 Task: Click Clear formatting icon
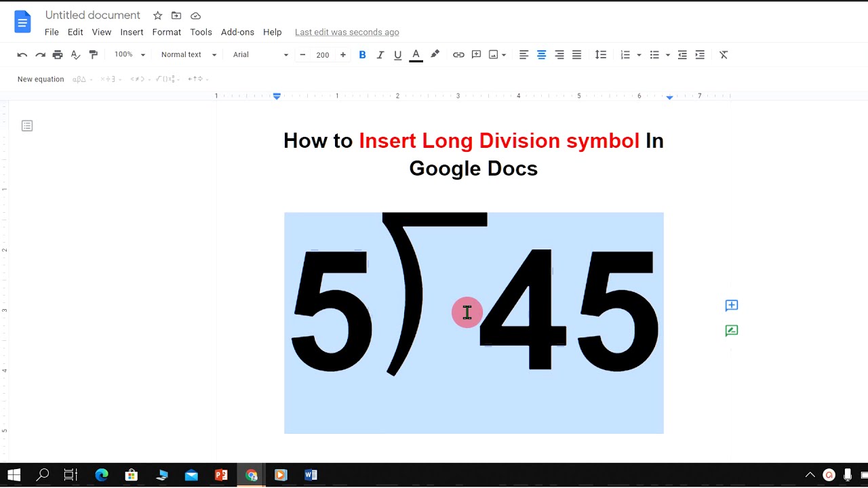click(724, 55)
